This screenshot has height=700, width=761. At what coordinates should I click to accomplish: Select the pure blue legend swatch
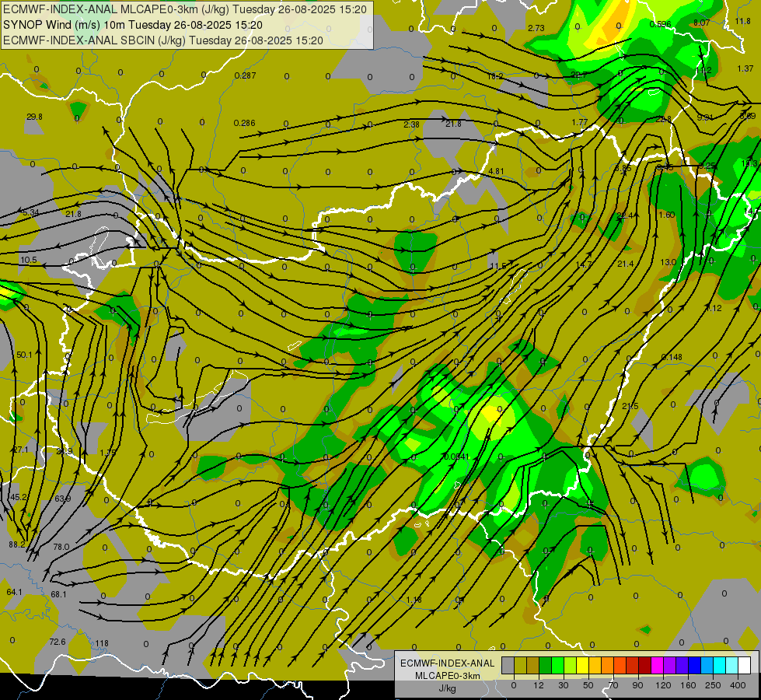click(x=696, y=665)
